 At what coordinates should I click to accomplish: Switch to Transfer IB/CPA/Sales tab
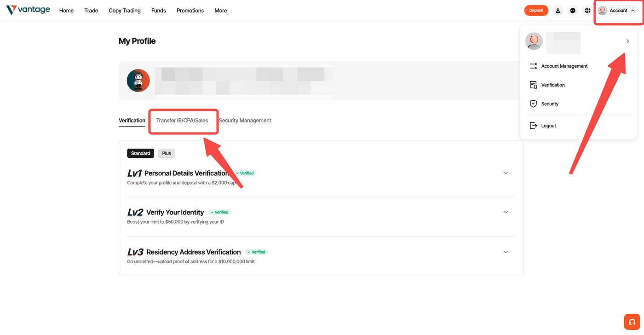(x=182, y=121)
